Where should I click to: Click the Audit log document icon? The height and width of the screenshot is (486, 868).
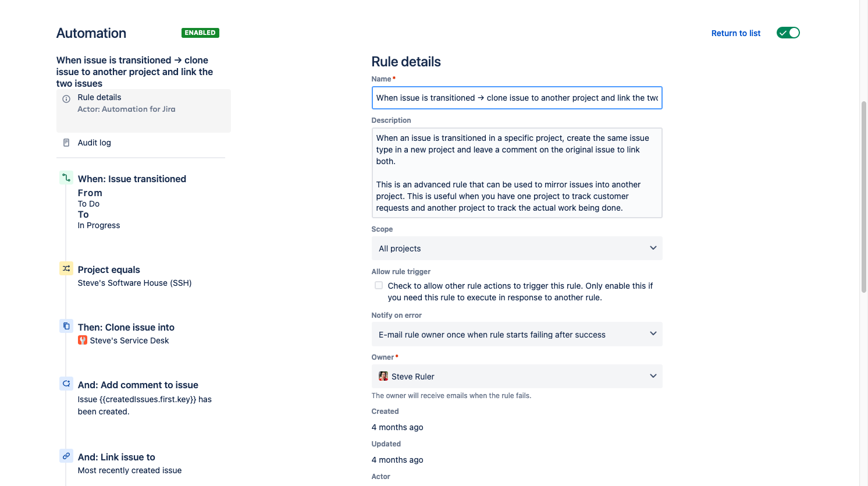click(x=66, y=143)
